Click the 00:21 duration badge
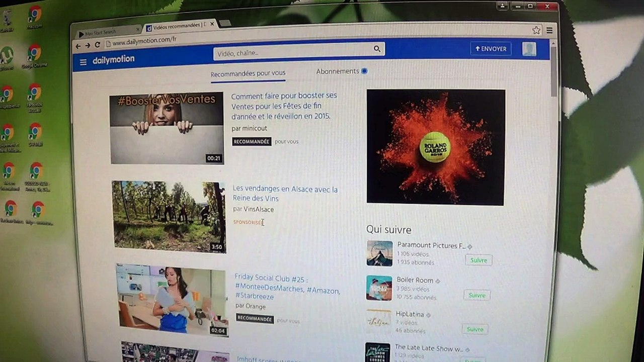Image resolution: width=644 pixels, height=362 pixels. (214, 158)
